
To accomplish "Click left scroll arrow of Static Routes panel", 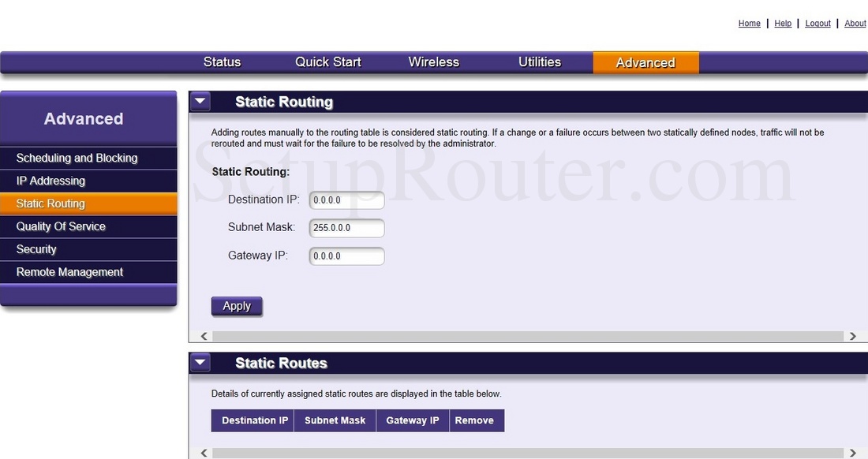I will pos(204,453).
